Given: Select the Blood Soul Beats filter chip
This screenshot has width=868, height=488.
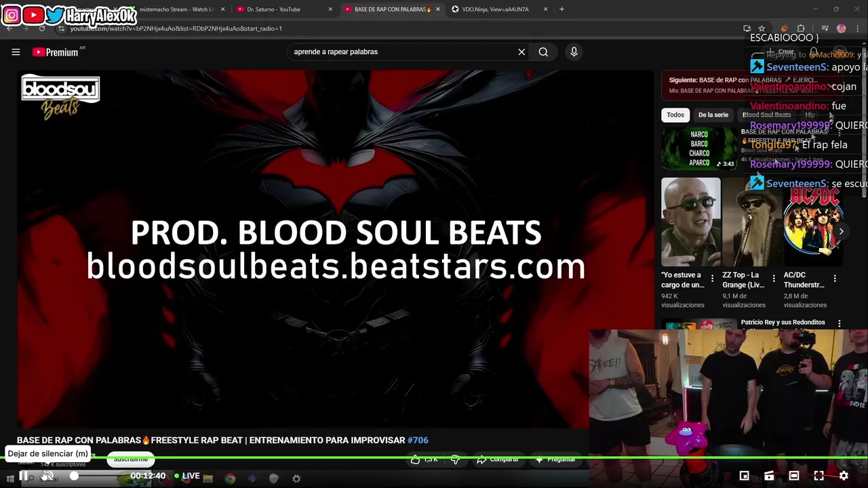Looking at the screenshot, I should click(x=766, y=115).
